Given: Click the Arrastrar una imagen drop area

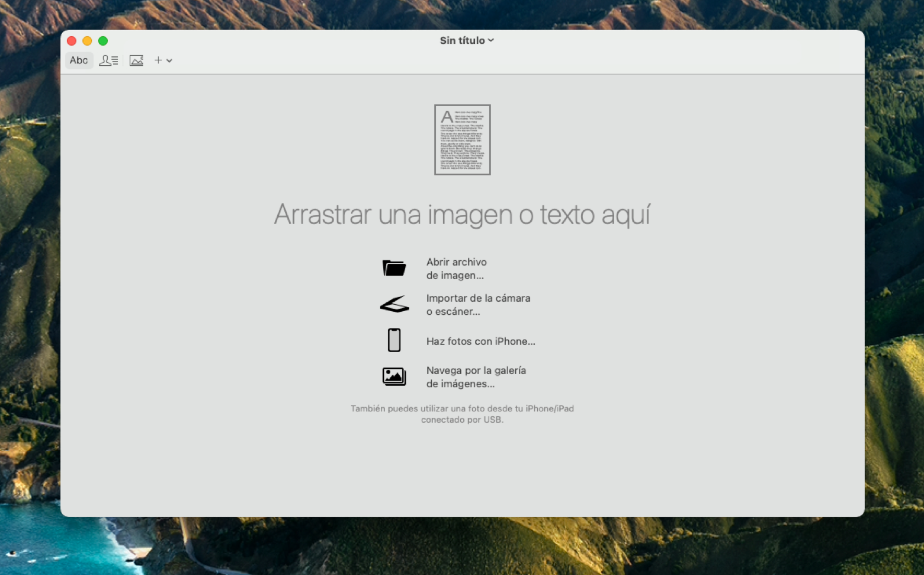Looking at the screenshot, I should [x=462, y=215].
